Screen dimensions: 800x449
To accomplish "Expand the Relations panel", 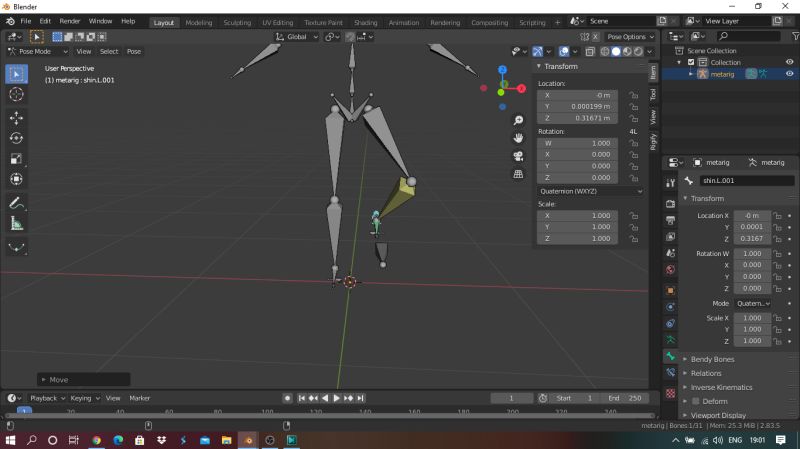I will [706, 373].
